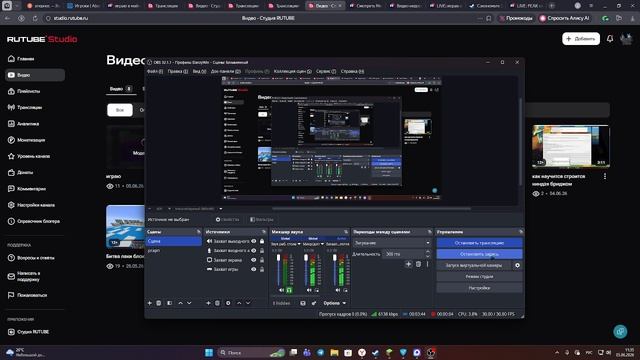
Task: Move selected source down with the arrow
Action: 248,303
